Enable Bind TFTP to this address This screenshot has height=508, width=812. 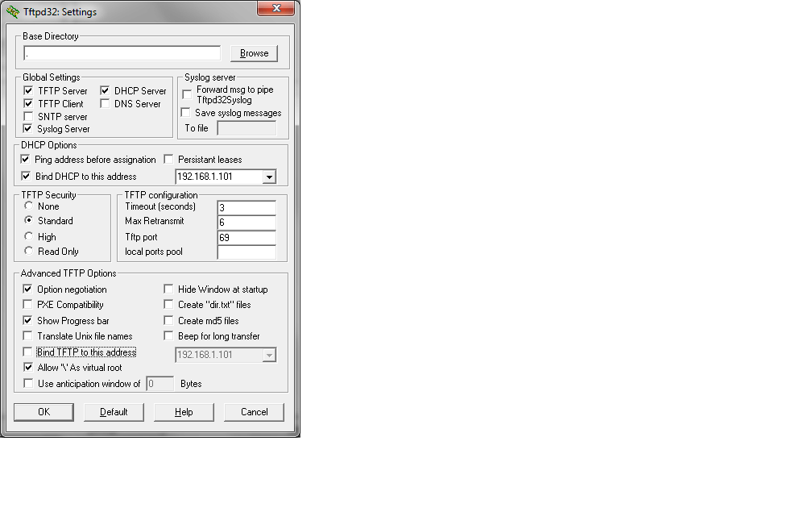(x=27, y=352)
